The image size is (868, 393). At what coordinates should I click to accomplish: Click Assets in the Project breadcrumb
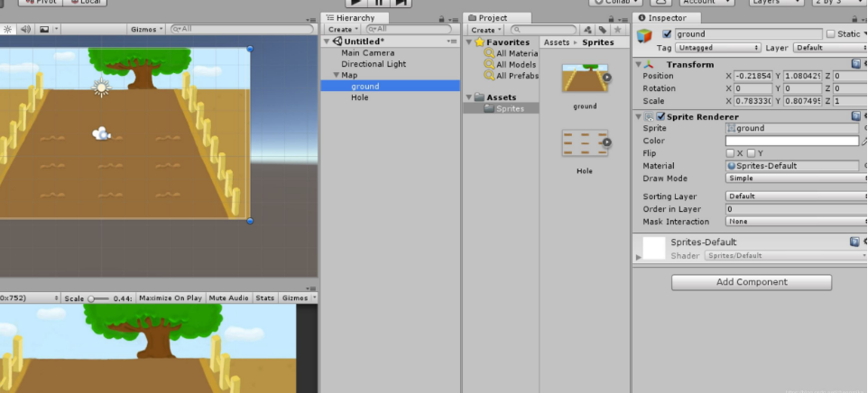point(557,42)
